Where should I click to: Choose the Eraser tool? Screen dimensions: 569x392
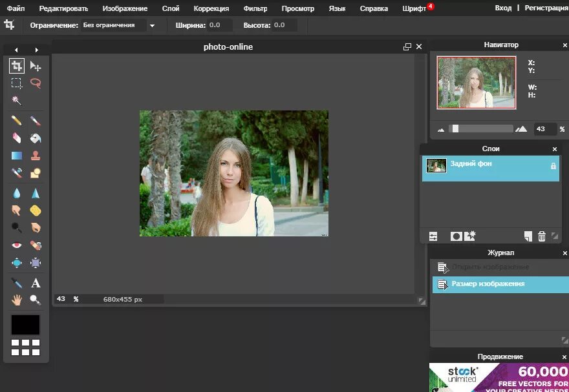[x=17, y=138]
